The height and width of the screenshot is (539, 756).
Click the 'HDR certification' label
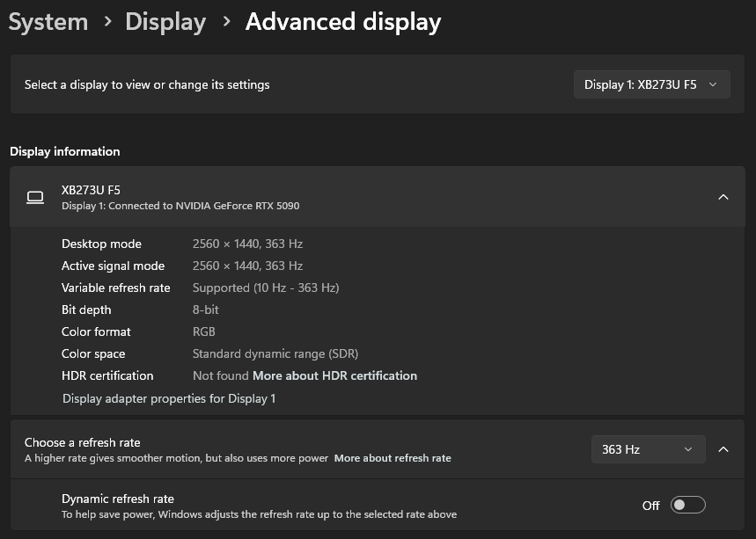point(107,375)
